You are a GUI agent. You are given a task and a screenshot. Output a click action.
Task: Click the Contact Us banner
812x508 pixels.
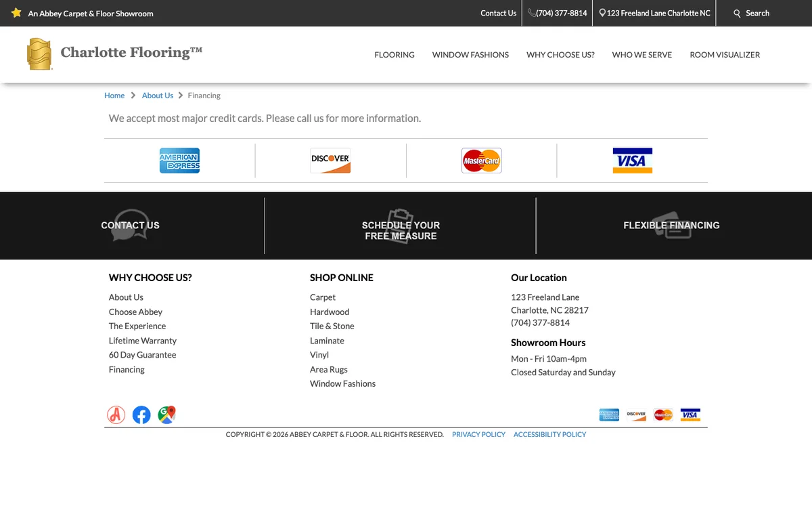131,226
